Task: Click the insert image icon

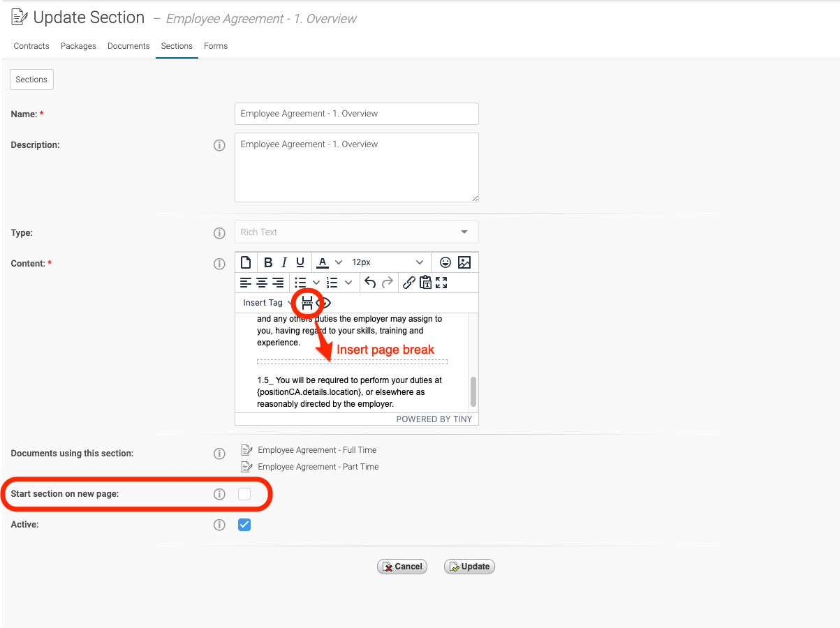Action: click(x=464, y=262)
